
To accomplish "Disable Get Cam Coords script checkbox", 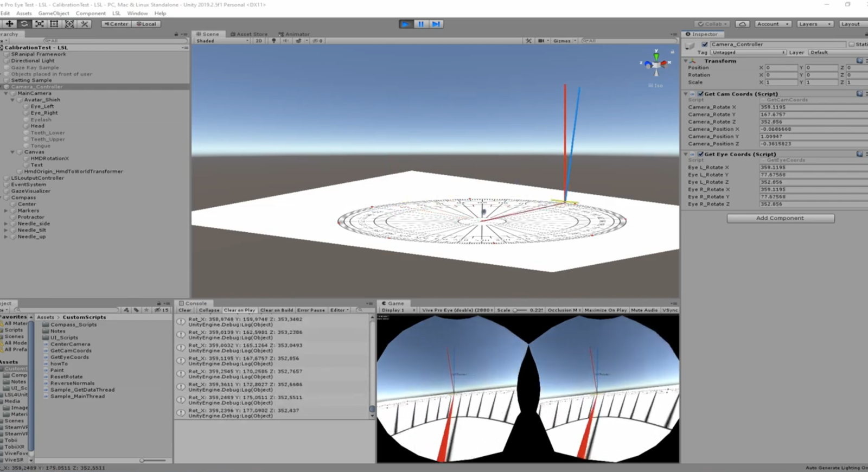I will 700,94.
